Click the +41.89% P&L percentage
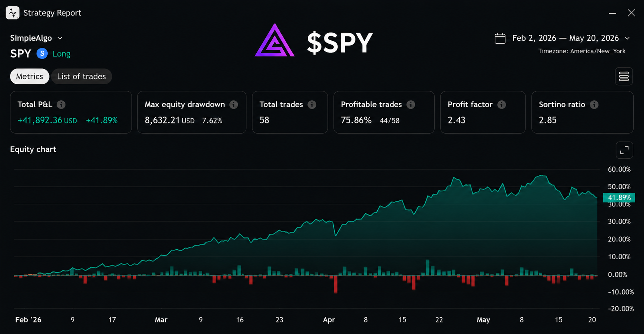 (x=102, y=120)
